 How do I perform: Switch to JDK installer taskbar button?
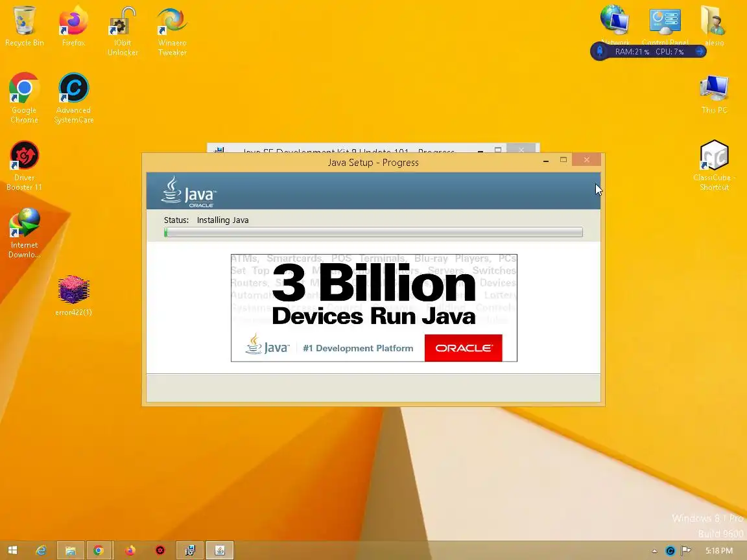190,550
